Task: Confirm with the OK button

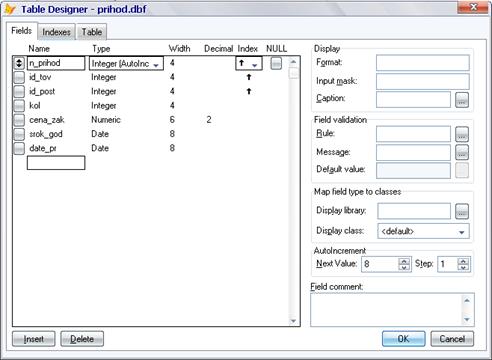Action: click(x=404, y=339)
